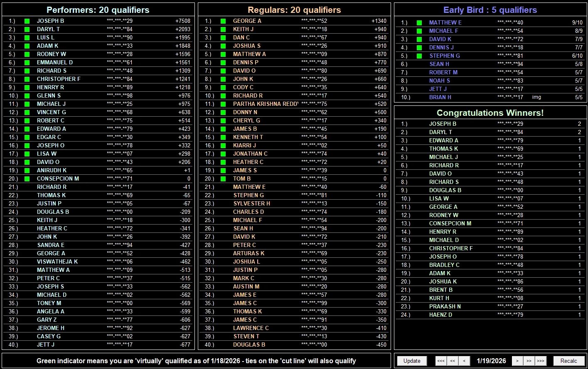Click the Update button
The image size is (588, 369).
coord(412,361)
